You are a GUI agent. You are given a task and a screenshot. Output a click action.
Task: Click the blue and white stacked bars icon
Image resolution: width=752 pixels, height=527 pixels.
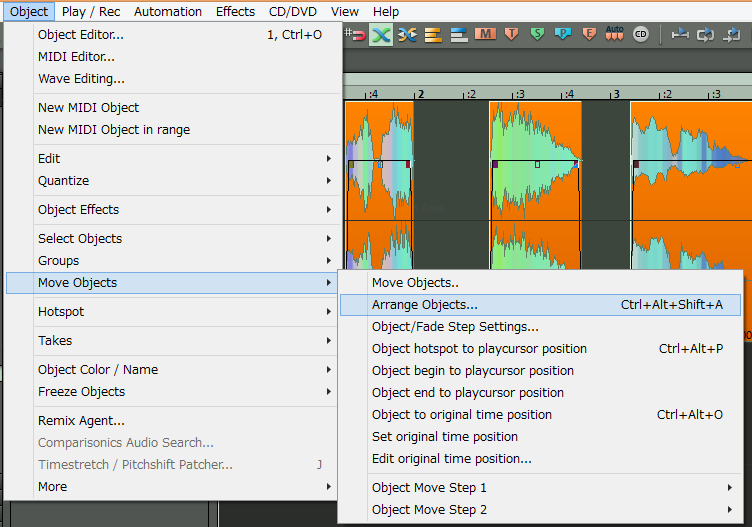tap(459, 35)
